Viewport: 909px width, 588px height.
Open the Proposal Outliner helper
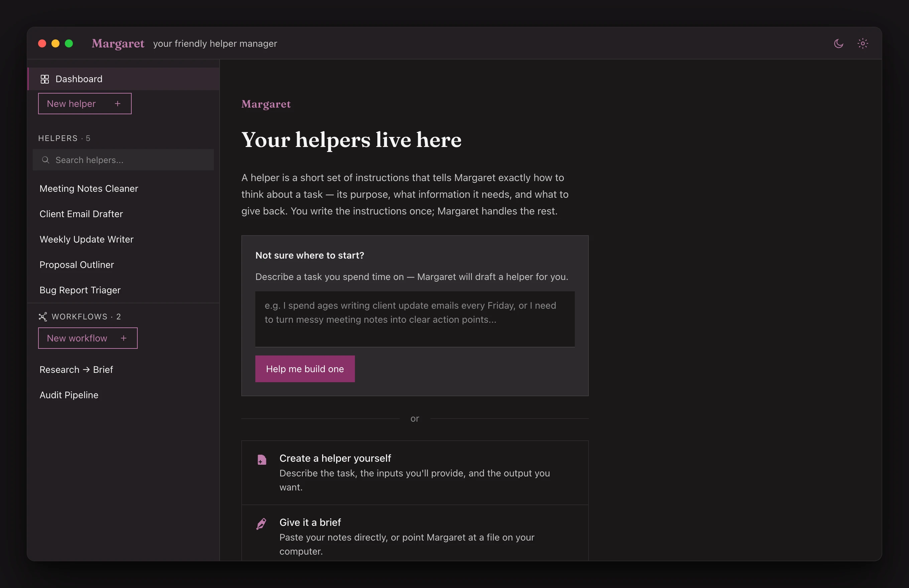tap(124, 265)
